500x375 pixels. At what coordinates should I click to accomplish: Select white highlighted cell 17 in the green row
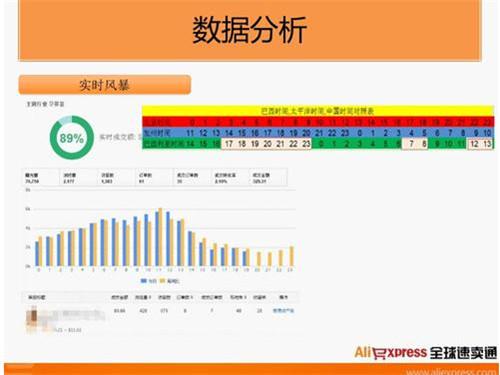(229, 144)
